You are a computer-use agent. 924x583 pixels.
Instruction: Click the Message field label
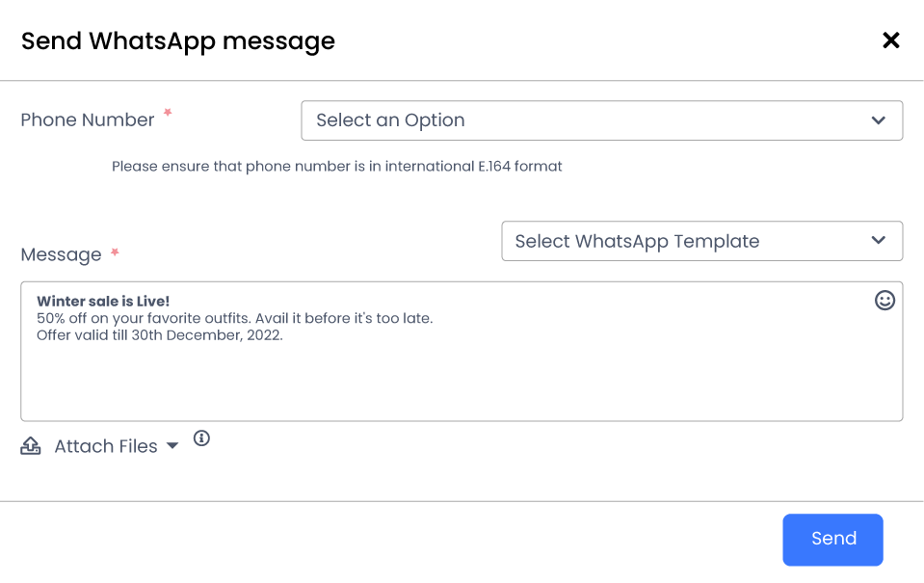coord(61,255)
